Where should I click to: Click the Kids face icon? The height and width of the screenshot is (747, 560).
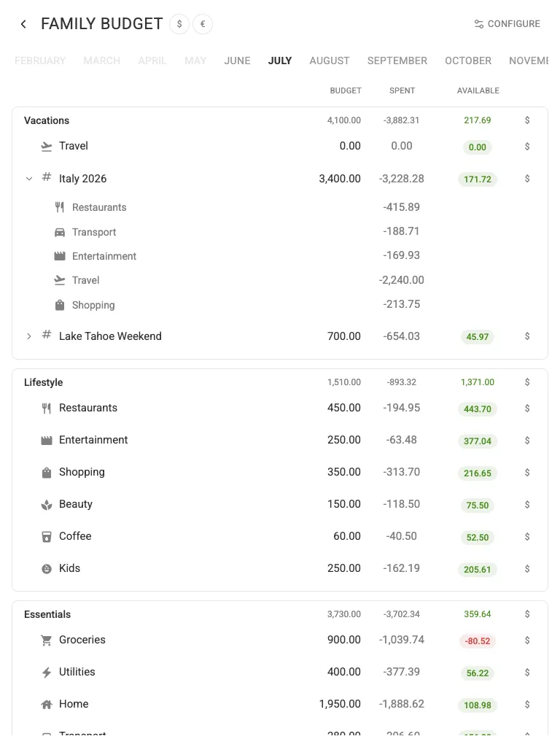(x=46, y=569)
